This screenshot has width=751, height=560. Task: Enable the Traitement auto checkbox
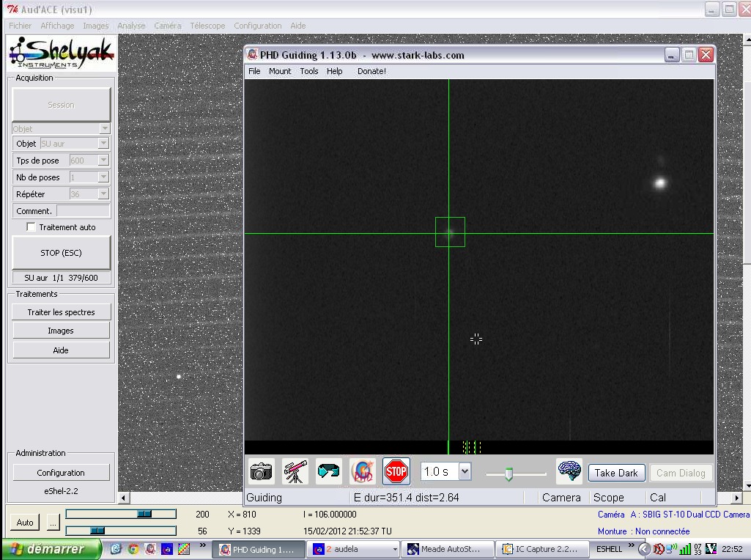click(31, 227)
